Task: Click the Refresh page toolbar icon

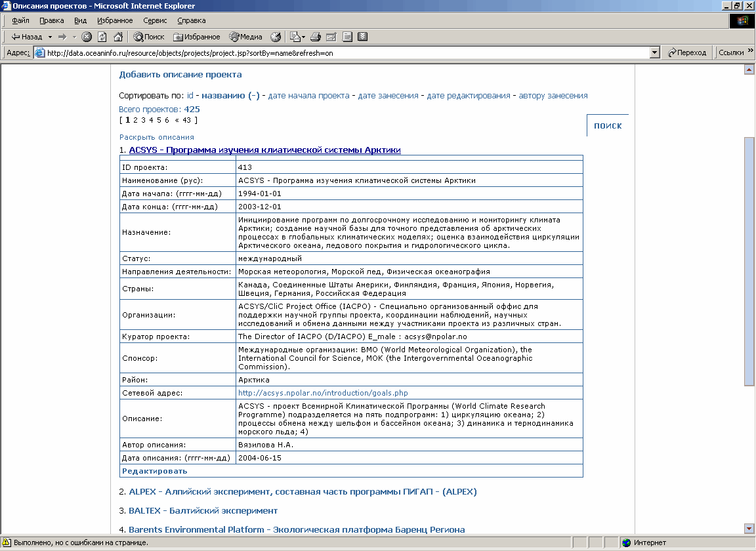Action: tap(102, 37)
